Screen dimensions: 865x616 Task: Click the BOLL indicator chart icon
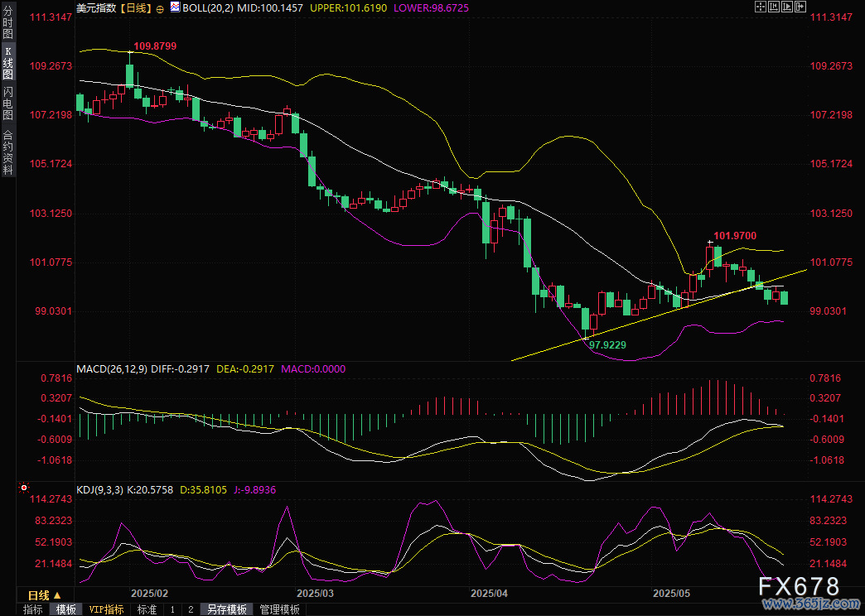[174, 7]
